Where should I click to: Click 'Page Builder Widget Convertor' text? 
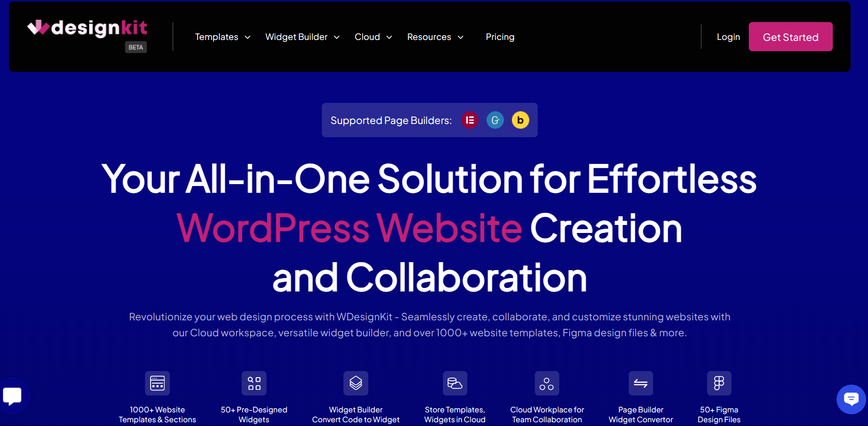(x=641, y=415)
